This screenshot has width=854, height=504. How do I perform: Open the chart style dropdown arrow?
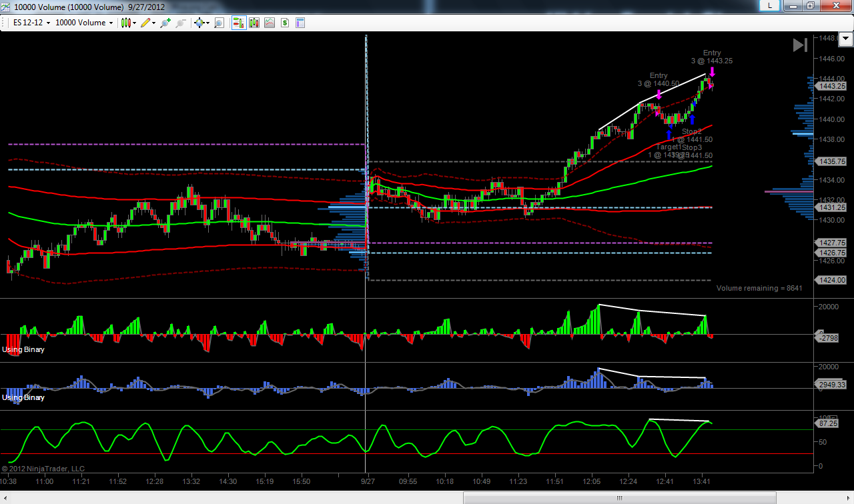135,23
